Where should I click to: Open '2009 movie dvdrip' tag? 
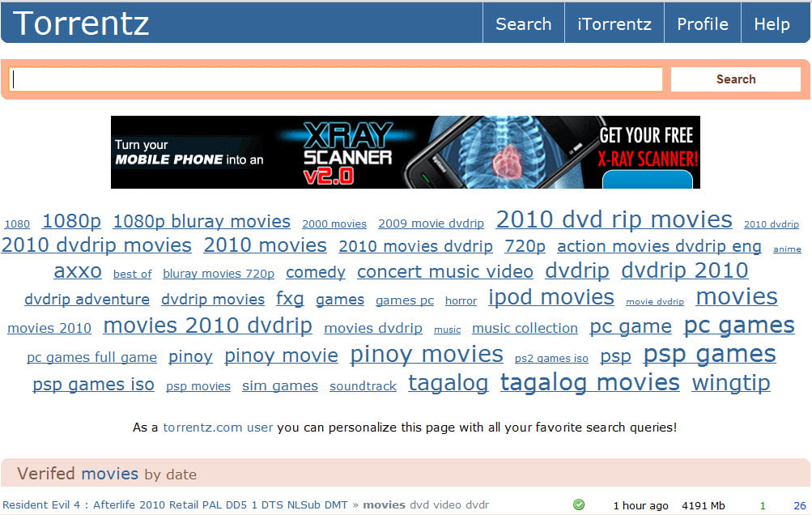tap(431, 223)
